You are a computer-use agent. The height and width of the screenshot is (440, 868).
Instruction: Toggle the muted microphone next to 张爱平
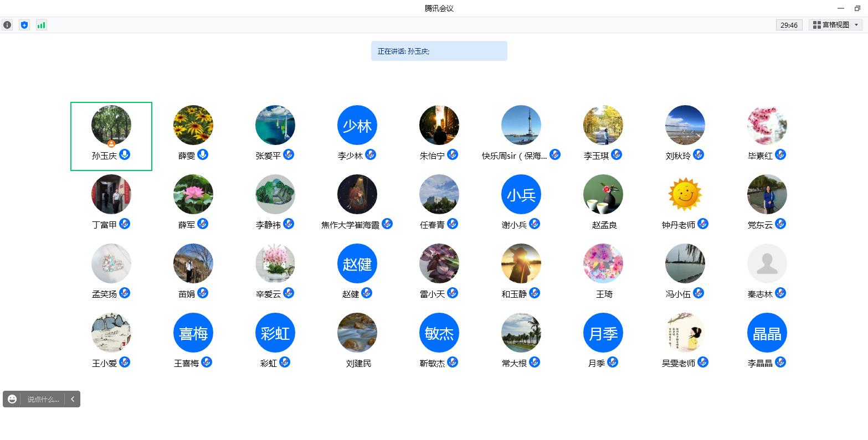(x=289, y=154)
